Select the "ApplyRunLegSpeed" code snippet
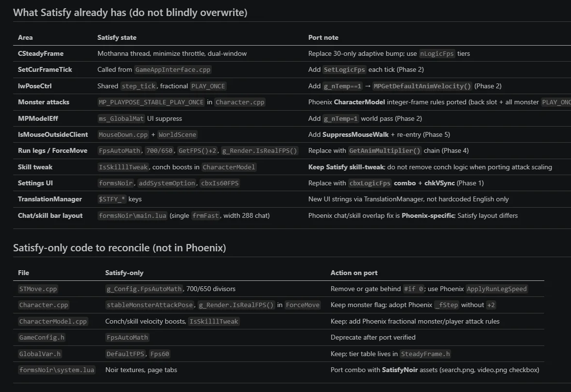The image size is (571, 392). point(497,289)
